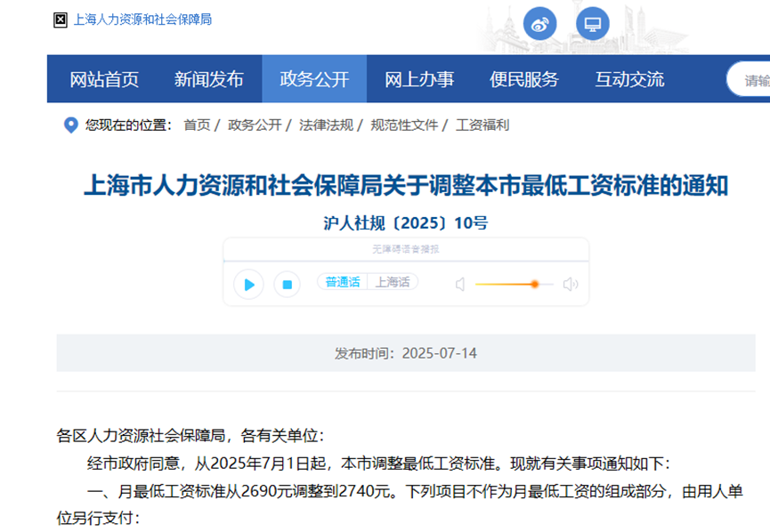
Task: Select the 政务公开 navigation tab
Action: [x=314, y=79]
